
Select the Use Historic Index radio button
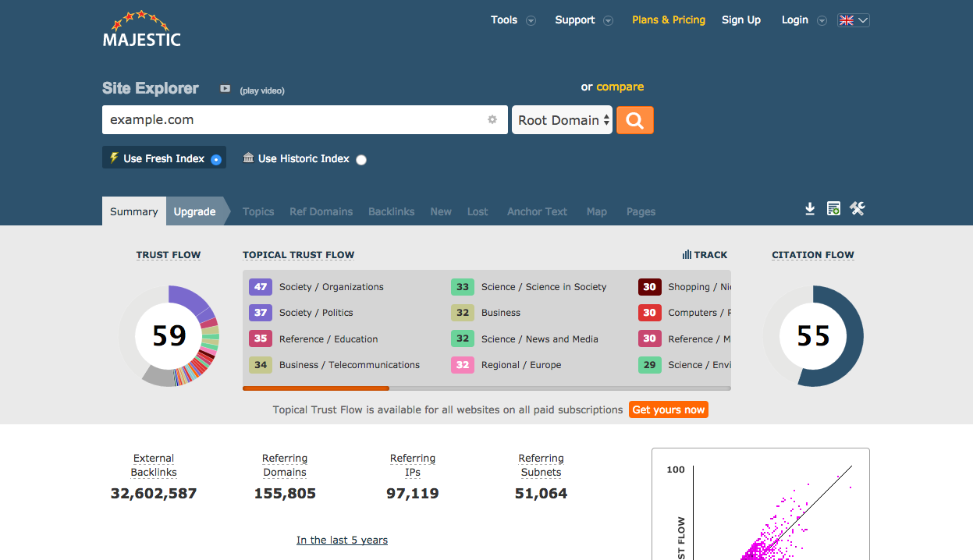360,160
